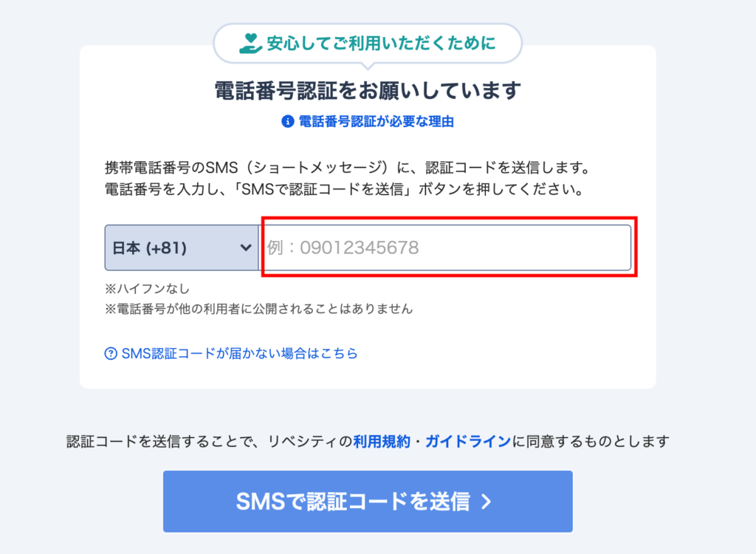Click the 安心してご利用いただくために badge text
The height and width of the screenshot is (554, 756).
[x=382, y=44]
